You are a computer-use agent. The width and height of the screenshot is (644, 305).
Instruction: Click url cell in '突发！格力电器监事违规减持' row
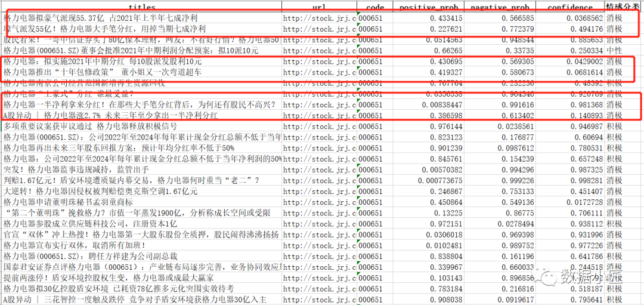[319, 170]
